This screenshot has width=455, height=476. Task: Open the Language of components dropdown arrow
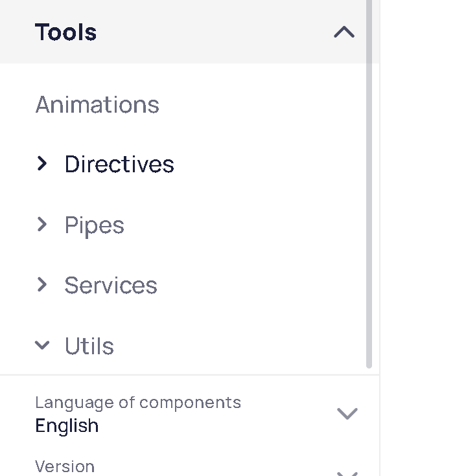tap(347, 413)
